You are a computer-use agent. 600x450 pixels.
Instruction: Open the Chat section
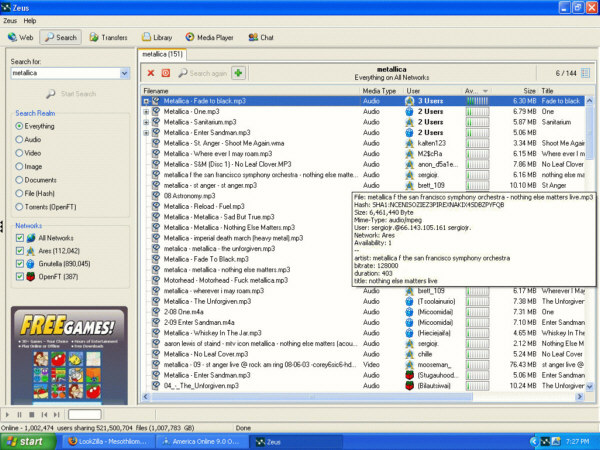pos(262,37)
